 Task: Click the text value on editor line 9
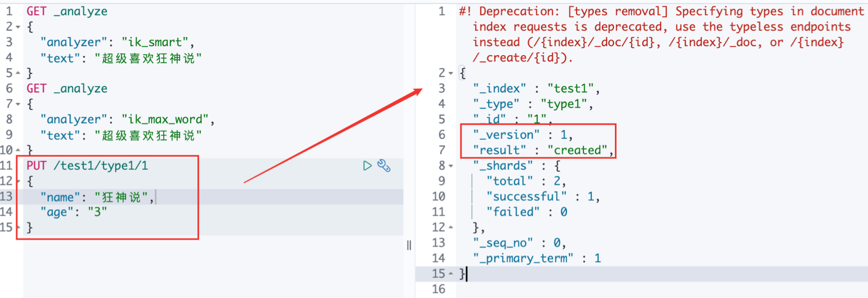click(148, 135)
